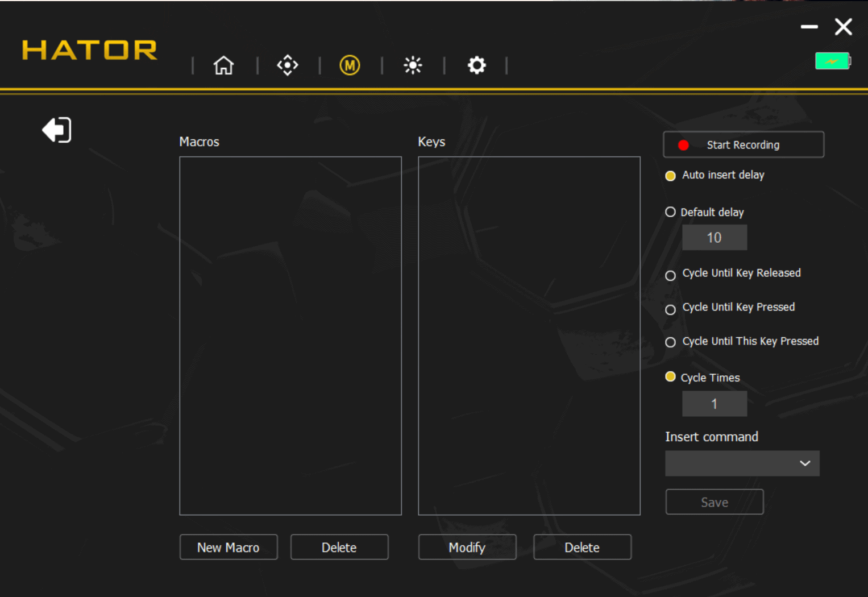Click the Insert command label
This screenshot has height=597, width=868.
712,437
